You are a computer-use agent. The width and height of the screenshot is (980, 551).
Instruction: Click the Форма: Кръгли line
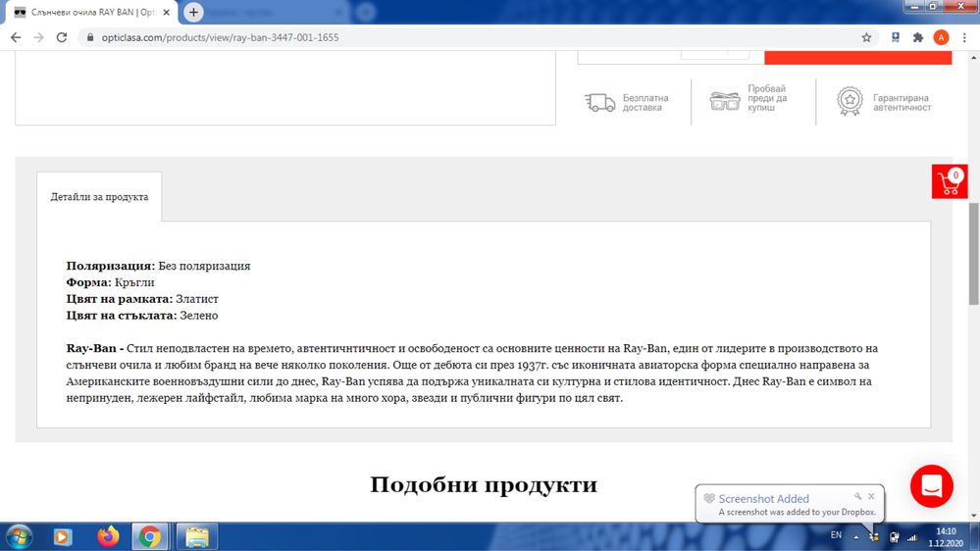110,281
